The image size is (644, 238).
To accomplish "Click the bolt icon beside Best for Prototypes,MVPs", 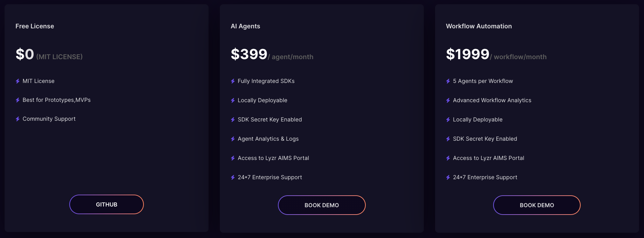I will pos(17,100).
